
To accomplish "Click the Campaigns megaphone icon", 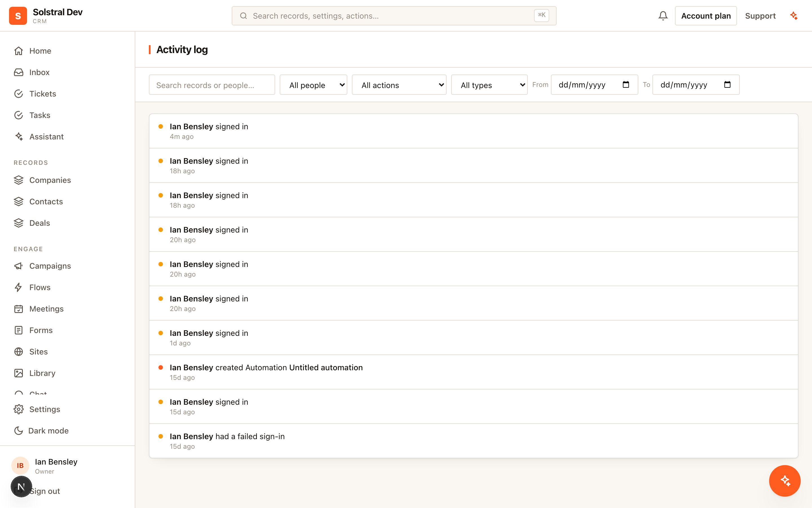I will click(x=19, y=266).
